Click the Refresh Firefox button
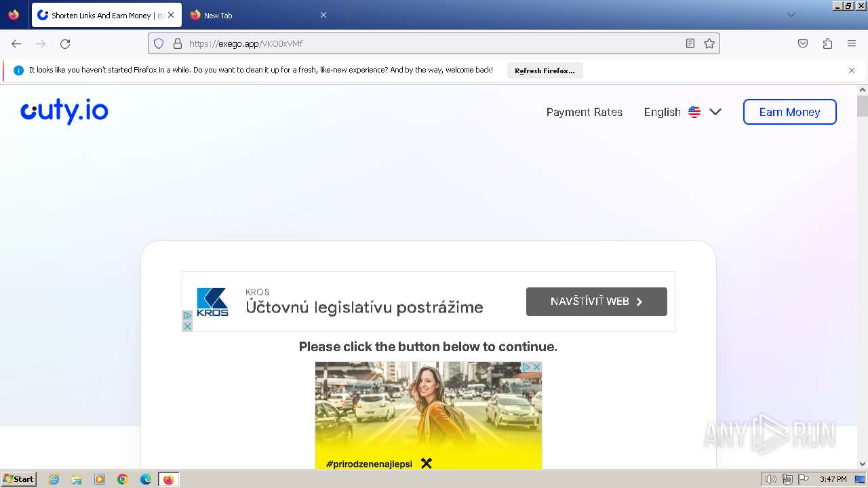This screenshot has width=868, height=488. [x=545, y=70]
